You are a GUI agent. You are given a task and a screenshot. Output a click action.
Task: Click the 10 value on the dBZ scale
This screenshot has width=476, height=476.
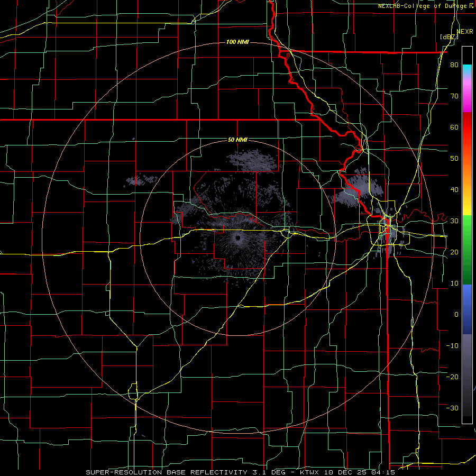point(454,283)
